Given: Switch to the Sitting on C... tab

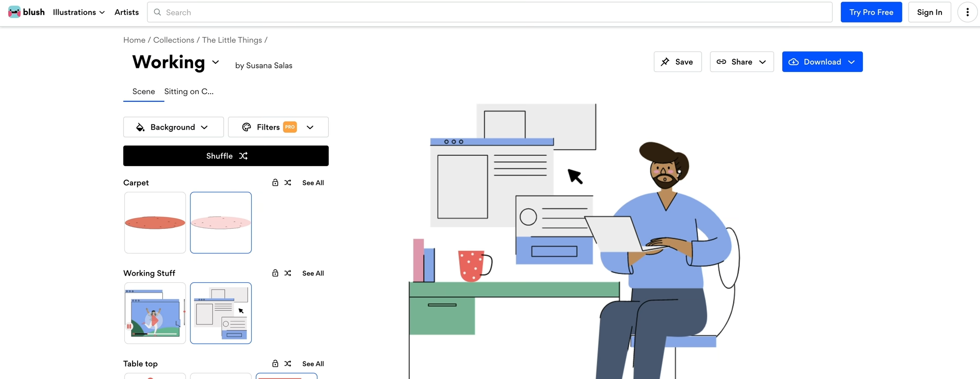Looking at the screenshot, I should pyautogui.click(x=189, y=92).
